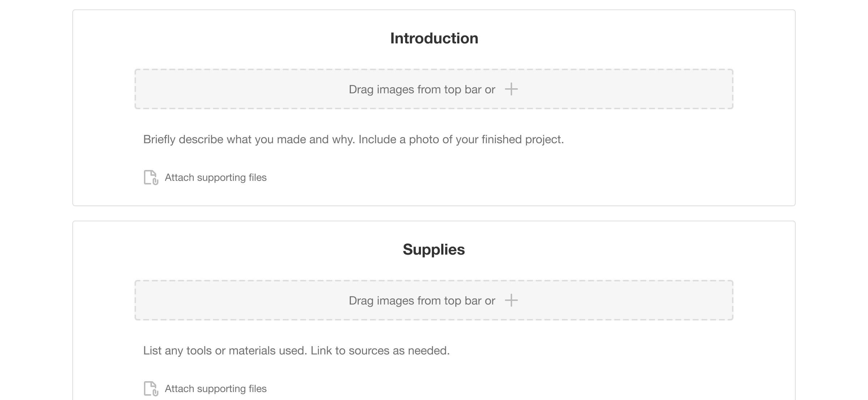Click the "List any tools or materials used" placeholder text
The image size is (868, 400).
[x=297, y=350]
